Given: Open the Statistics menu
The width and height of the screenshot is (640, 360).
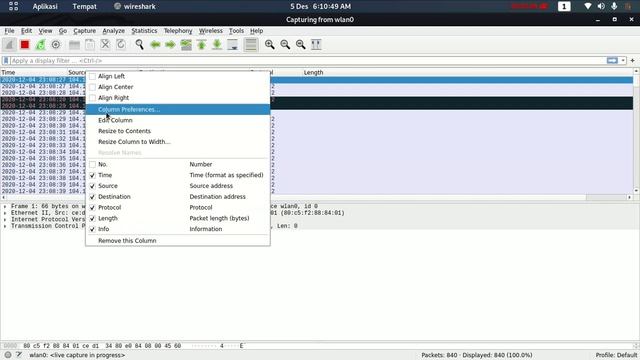Looking at the screenshot, I should pyautogui.click(x=144, y=31).
